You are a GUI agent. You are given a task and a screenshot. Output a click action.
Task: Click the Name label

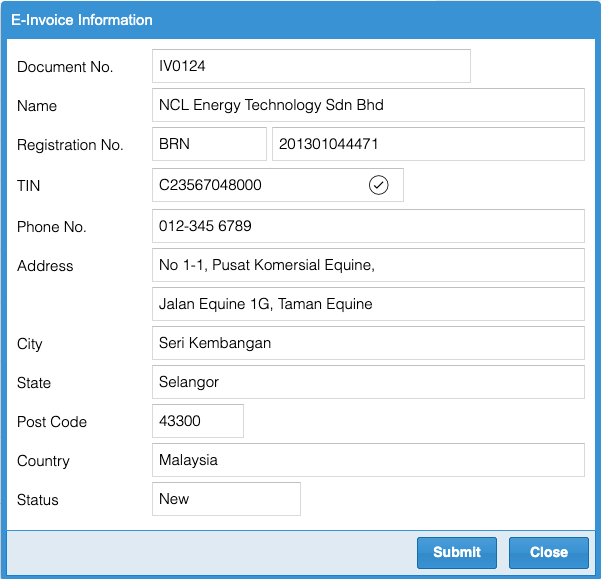(x=37, y=106)
